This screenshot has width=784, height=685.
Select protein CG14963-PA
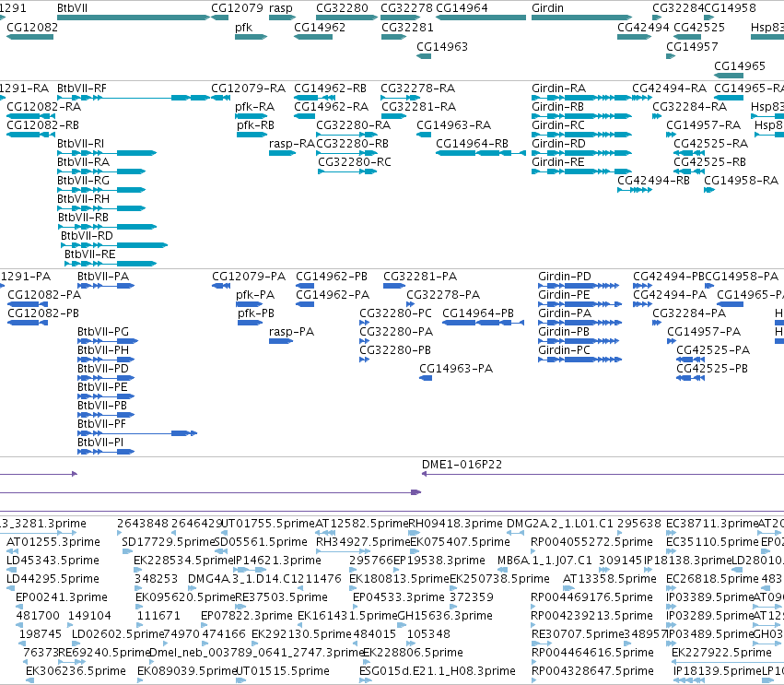pyautogui.click(x=456, y=369)
